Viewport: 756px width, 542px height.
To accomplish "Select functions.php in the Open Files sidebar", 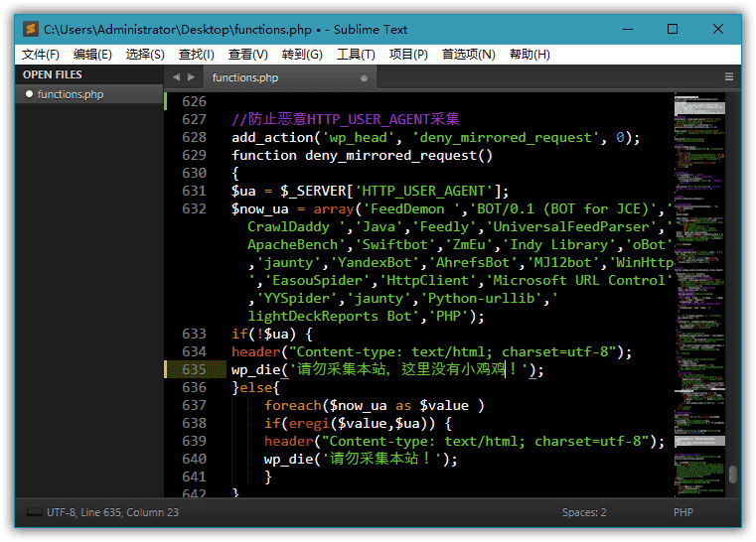I will [71, 94].
